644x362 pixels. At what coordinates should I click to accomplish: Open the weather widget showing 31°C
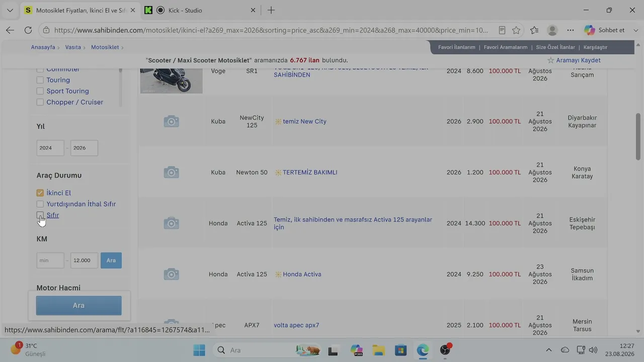click(x=28, y=349)
